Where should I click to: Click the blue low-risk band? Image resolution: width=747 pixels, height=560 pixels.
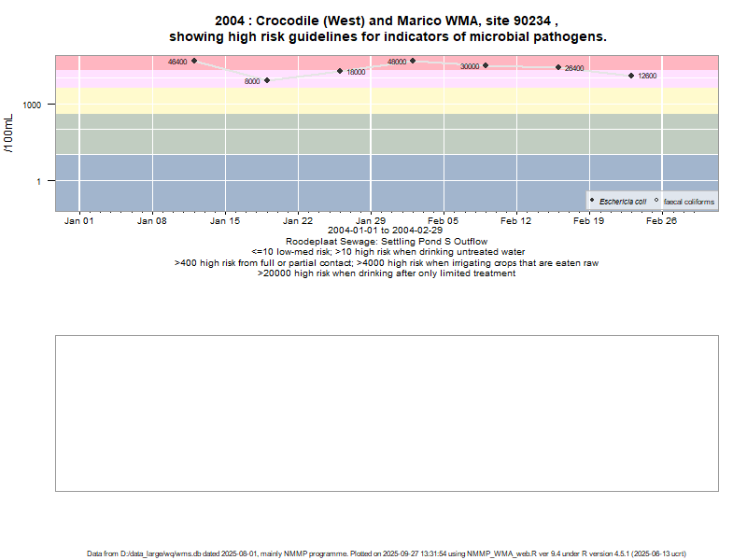pyautogui.click(x=327, y=182)
